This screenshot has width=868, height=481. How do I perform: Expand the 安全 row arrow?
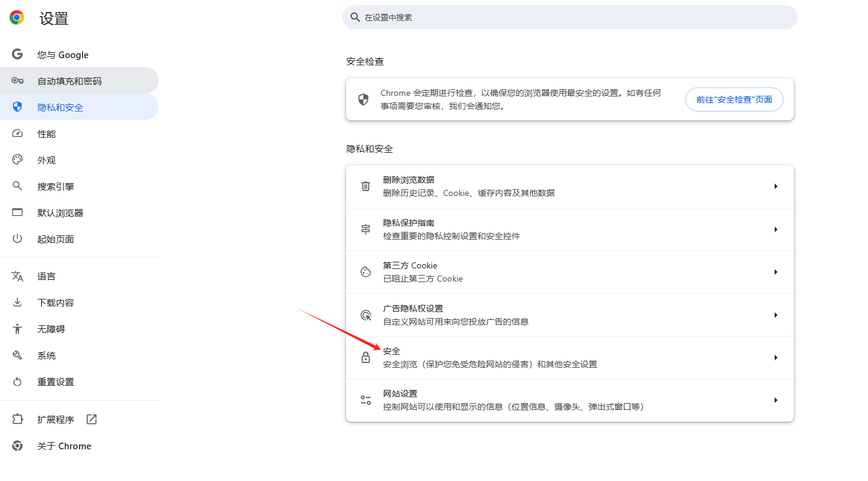pyautogui.click(x=776, y=358)
